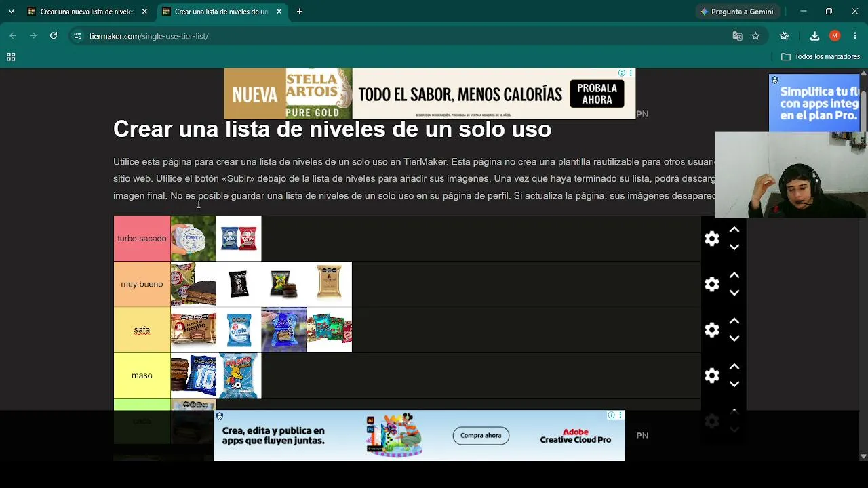Select the Jorgito alfajor image
Screen dimensions: 868x488
[193, 330]
